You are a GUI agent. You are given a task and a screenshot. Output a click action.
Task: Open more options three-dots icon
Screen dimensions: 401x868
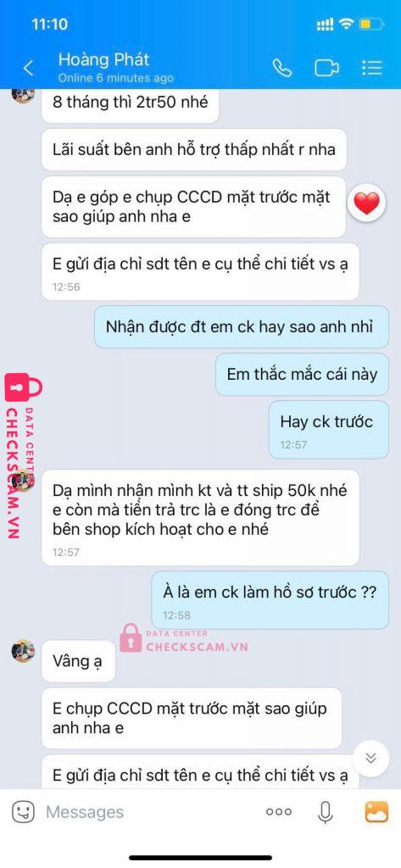pyautogui.click(x=279, y=811)
